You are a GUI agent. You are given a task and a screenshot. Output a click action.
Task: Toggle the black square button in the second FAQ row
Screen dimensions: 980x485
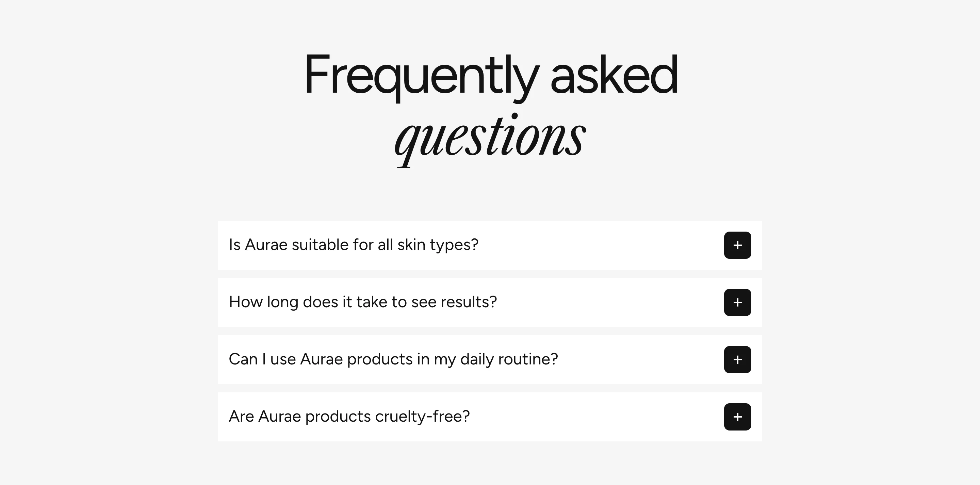pos(737,302)
